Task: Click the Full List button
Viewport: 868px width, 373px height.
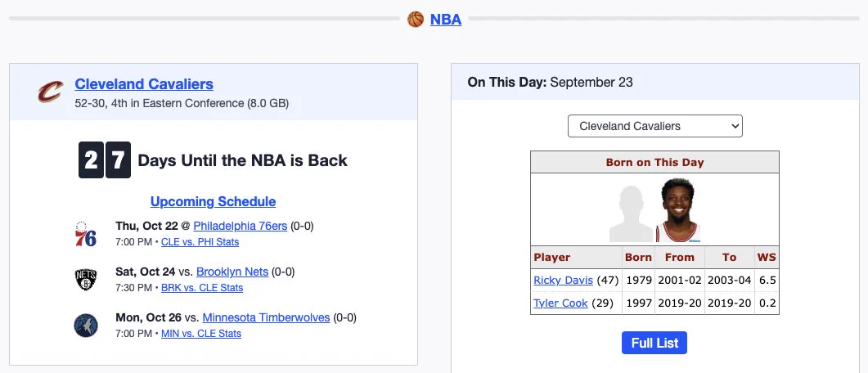Action: [x=654, y=343]
